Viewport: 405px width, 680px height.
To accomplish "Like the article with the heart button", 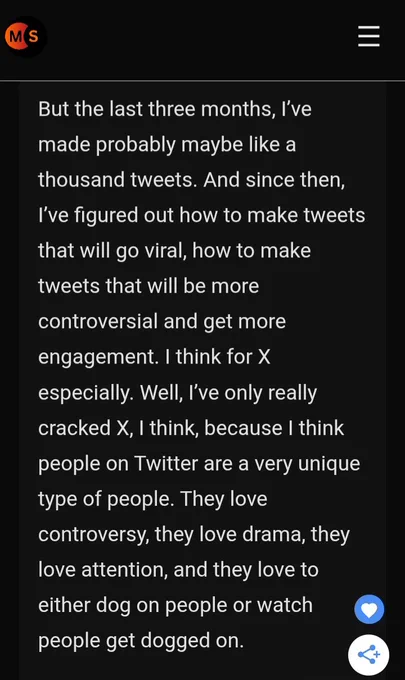I will (369, 609).
